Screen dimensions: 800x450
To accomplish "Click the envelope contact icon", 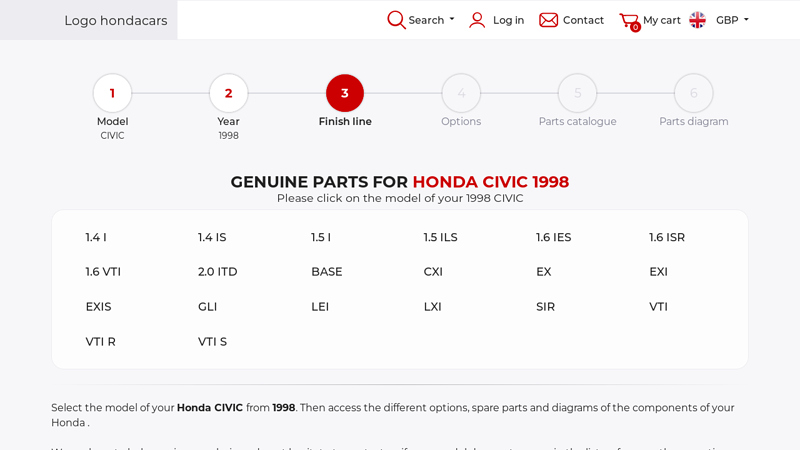I will (x=548, y=20).
